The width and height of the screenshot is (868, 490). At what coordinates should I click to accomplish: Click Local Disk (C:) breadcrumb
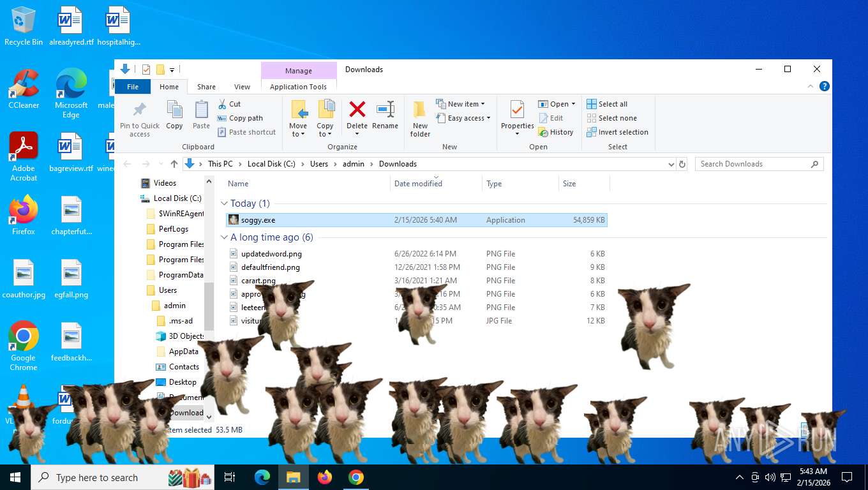coord(271,164)
